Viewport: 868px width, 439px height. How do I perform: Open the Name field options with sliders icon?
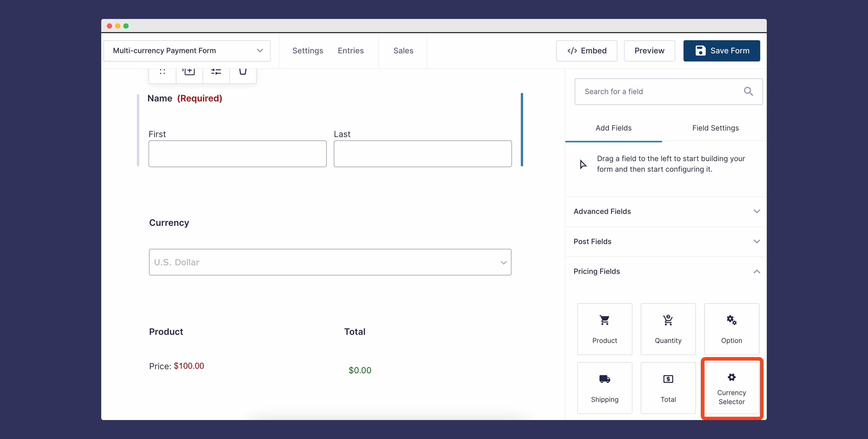pos(216,71)
